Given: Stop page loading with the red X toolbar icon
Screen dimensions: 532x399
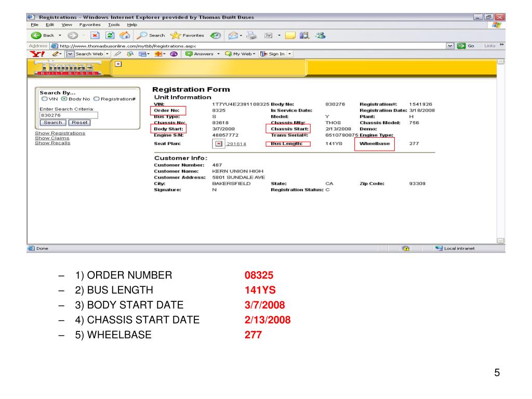Looking at the screenshot, I should [95, 35].
